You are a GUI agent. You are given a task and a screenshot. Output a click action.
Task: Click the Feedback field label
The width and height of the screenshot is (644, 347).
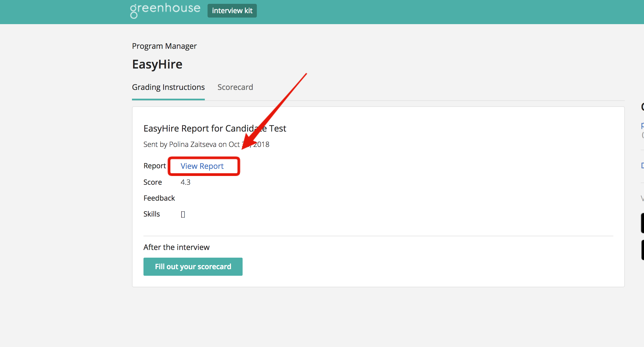coord(159,198)
